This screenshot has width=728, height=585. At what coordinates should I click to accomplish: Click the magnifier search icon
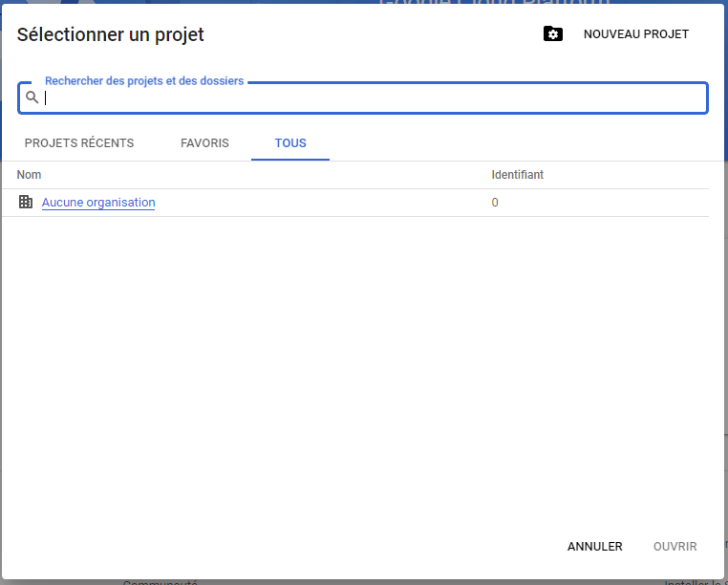click(32, 97)
